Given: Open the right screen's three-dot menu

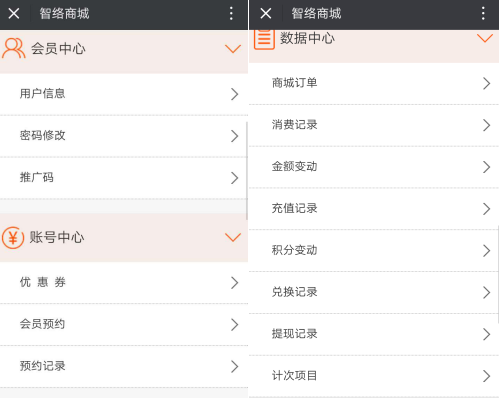Looking at the screenshot, I should (483, 14).
